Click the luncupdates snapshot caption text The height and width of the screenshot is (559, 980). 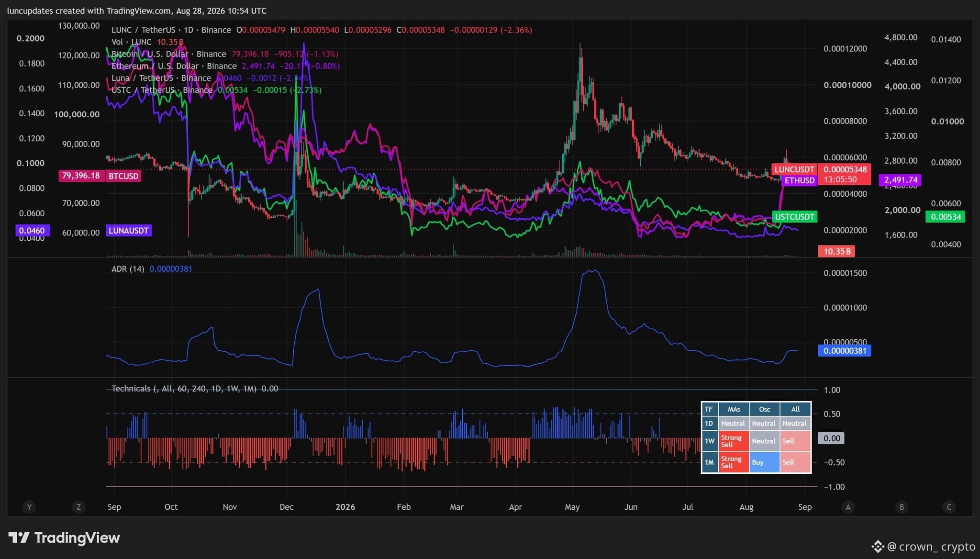point(137,11)
